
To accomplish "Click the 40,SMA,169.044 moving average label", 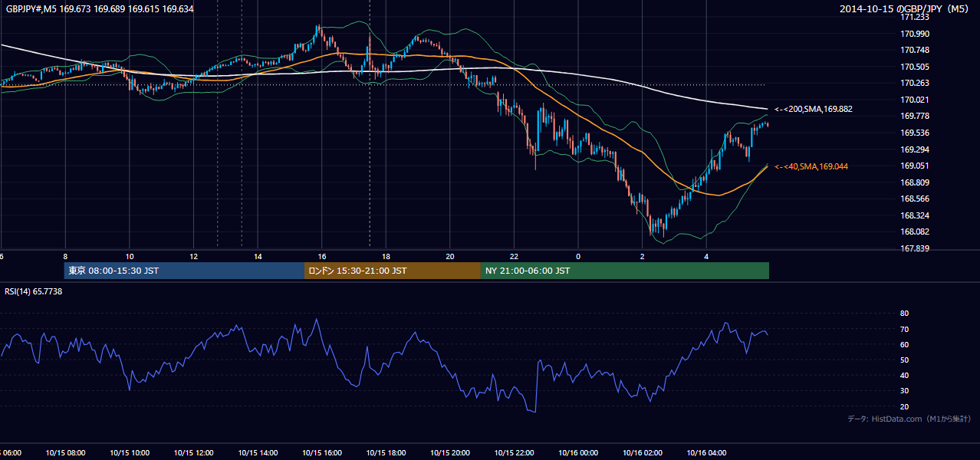I will click(x=811, y=166).
